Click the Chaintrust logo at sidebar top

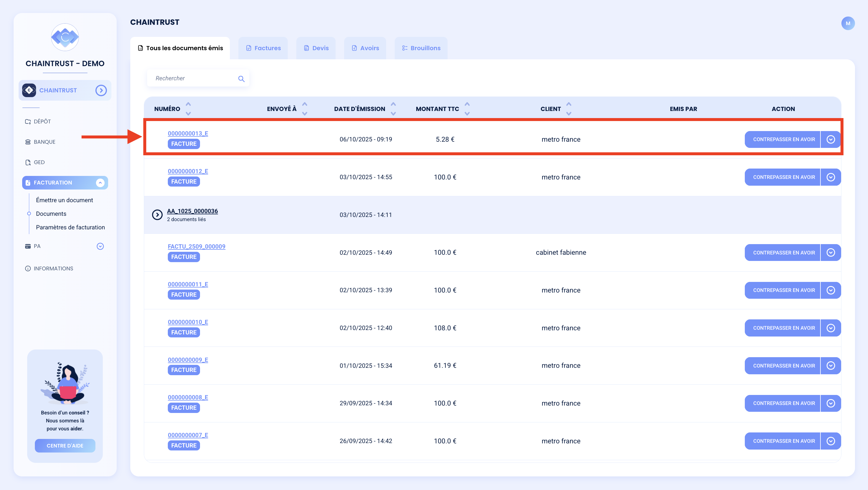[65, 37]
